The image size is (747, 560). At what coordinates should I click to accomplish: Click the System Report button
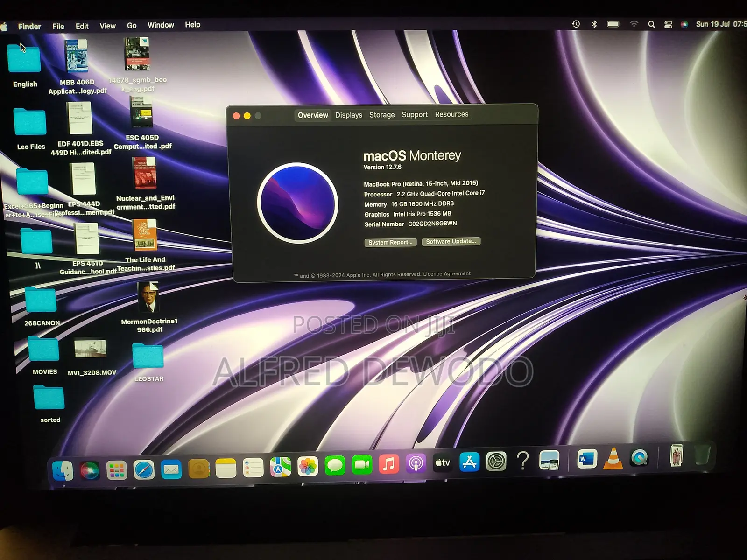click(390, 242)
